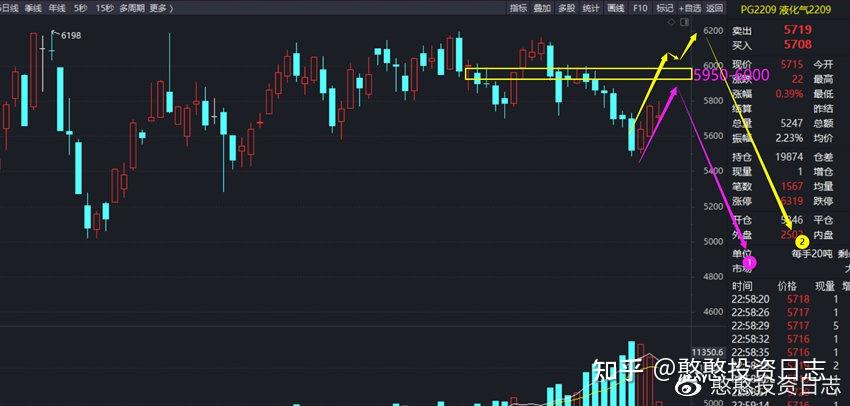This screenshot has height=406, width=850.
Task: Toggle the 统计 statistics option
Action: (x=592, y=7)
